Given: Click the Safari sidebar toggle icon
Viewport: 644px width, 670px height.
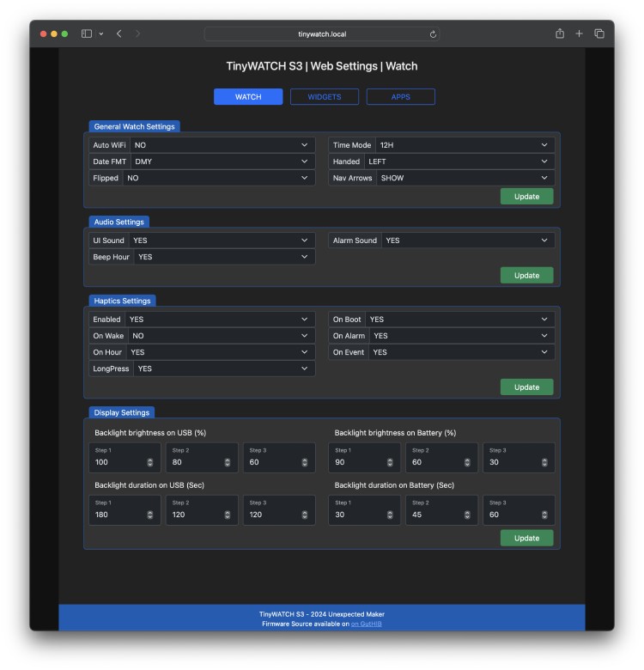Looking at the screenshot, I should (87, 33).
